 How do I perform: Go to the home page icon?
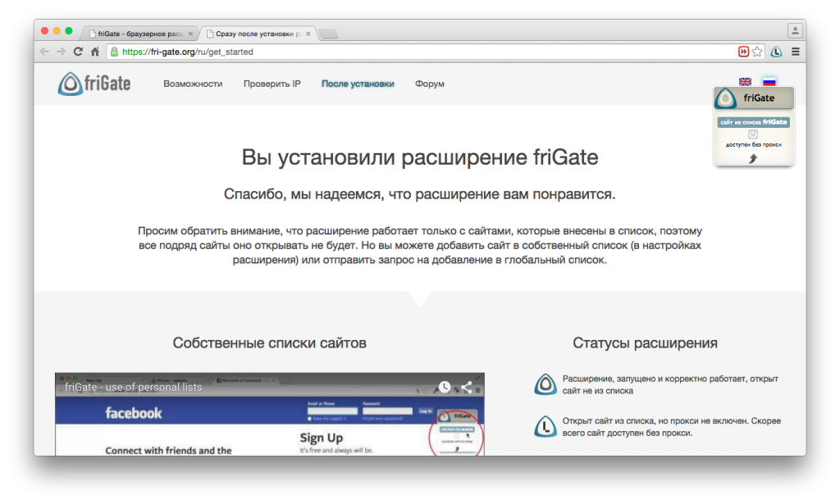(95, 52)
